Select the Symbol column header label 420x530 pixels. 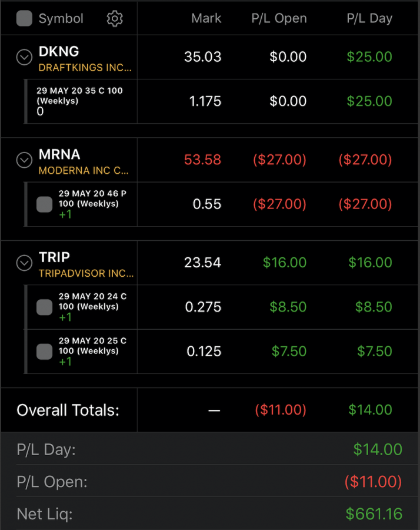click(x=61, y=19)
